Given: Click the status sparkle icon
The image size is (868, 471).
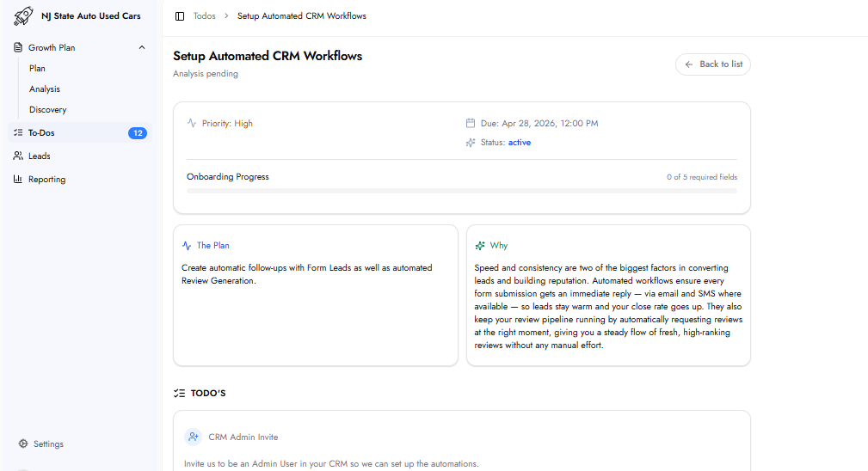Looking at the screenshot, I should pos(471,143).
